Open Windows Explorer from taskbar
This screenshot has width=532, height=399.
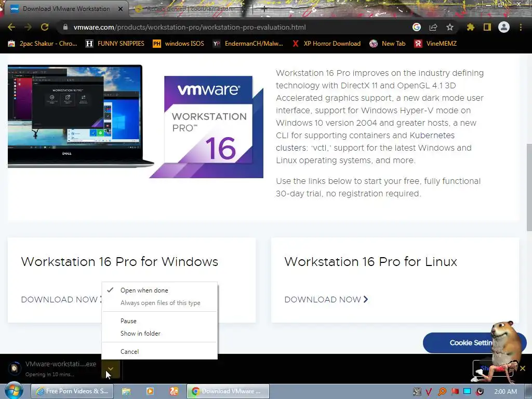tap(126, 391)
